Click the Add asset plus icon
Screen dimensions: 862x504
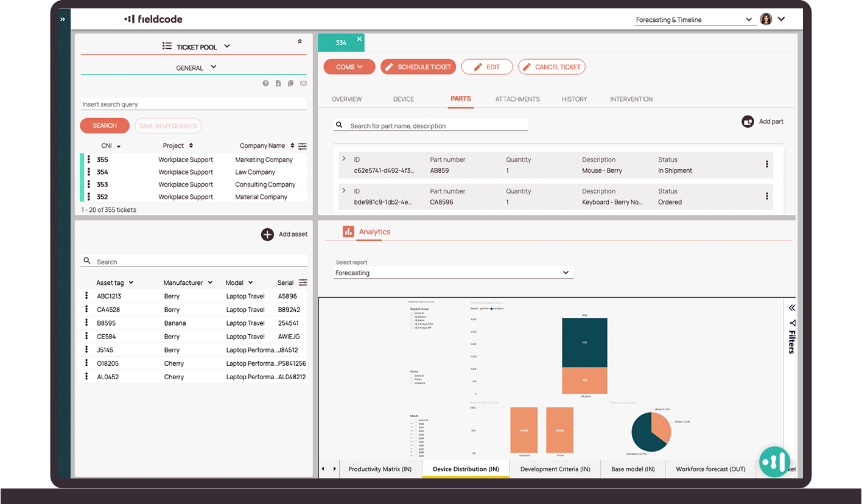[267, 234]
